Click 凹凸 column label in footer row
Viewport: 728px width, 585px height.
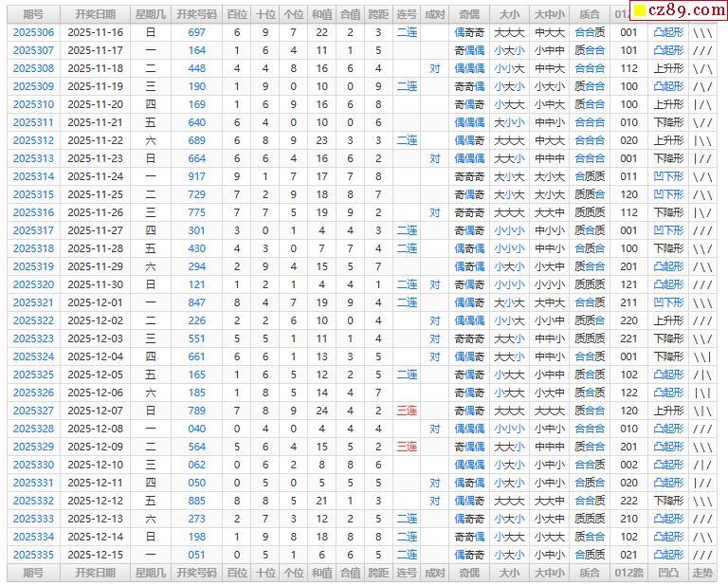tap(668, 573)
